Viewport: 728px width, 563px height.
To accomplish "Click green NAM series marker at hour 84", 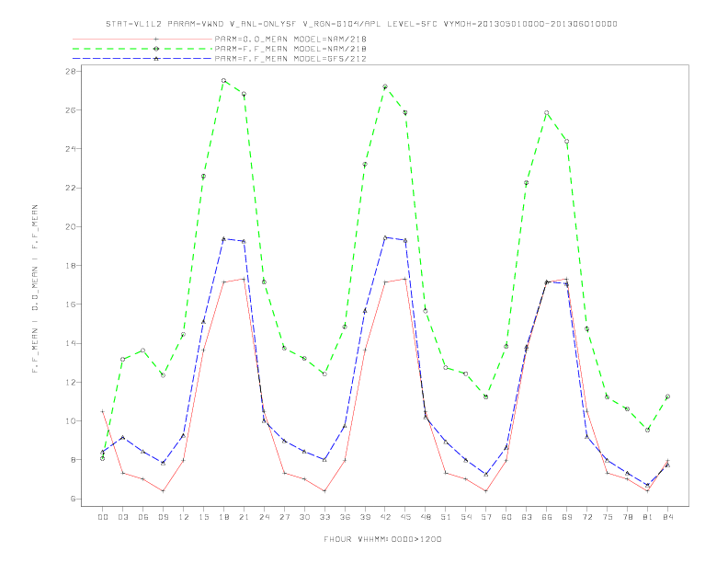I will [x=667, y=396].
